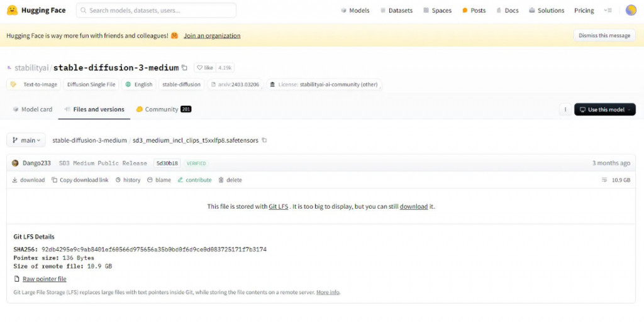Viewport: 644px width, 323px height.
Task: Open the three-dot model options menu
Action: [565, 109]
